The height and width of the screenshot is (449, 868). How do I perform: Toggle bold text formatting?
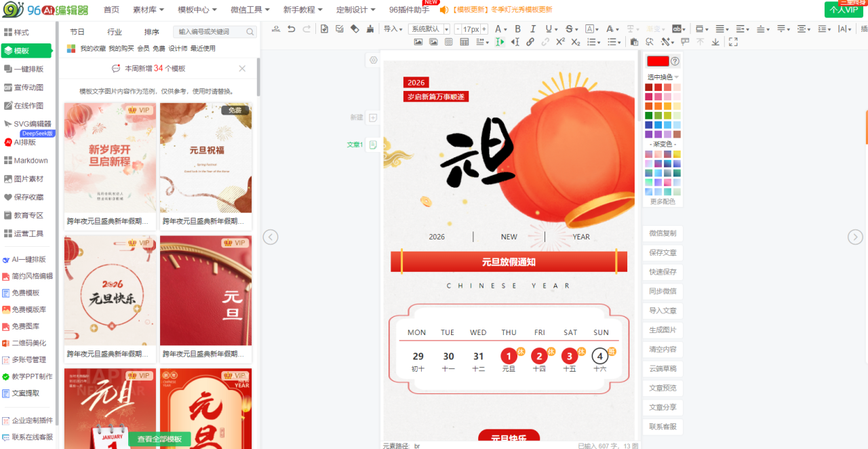pos(518,29)
